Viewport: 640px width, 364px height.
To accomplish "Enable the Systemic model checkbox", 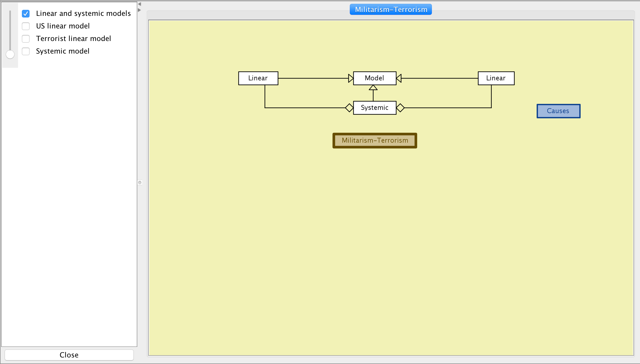I will [26, 51].
